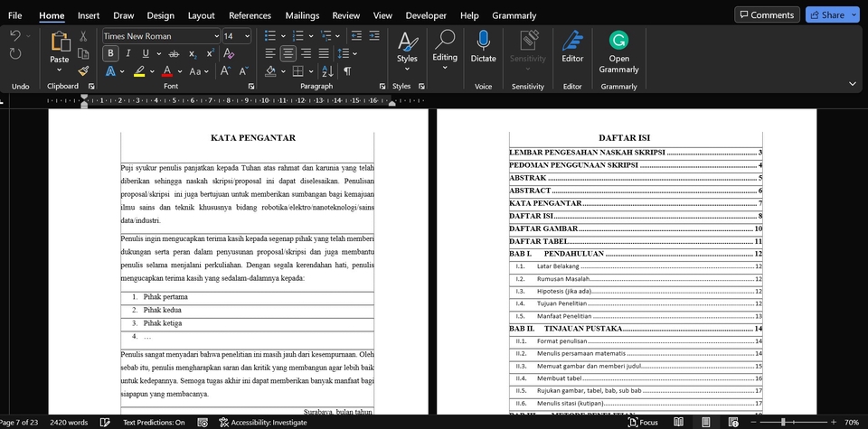Align text to the center

coord(288,53)
